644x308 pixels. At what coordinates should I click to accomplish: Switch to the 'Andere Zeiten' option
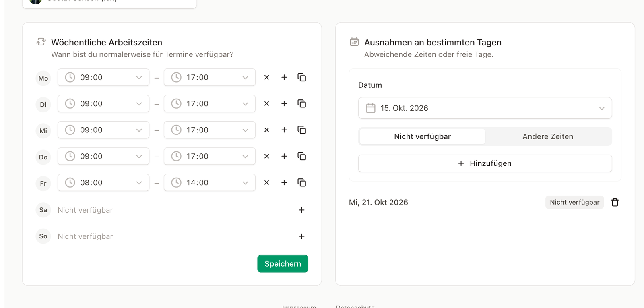[548, 136]
